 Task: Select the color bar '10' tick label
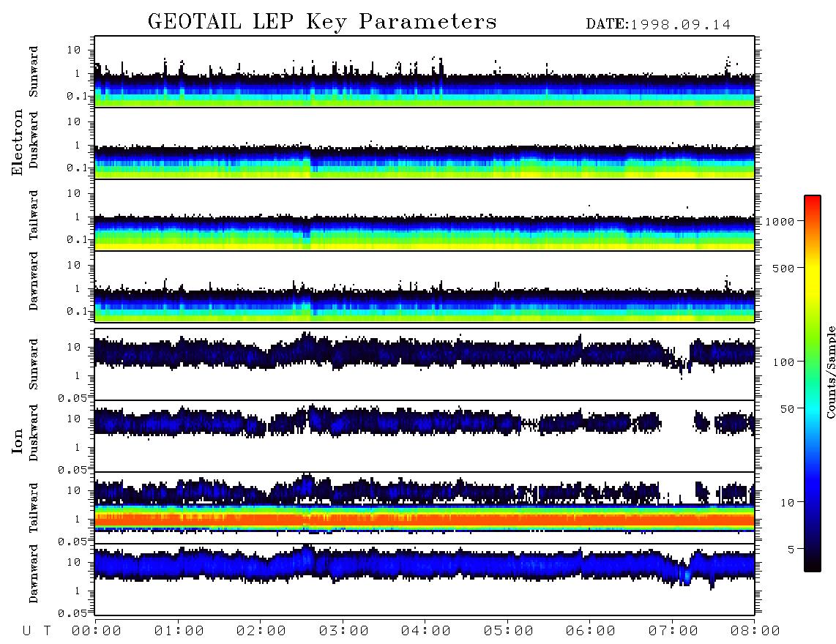click(788, 503)
